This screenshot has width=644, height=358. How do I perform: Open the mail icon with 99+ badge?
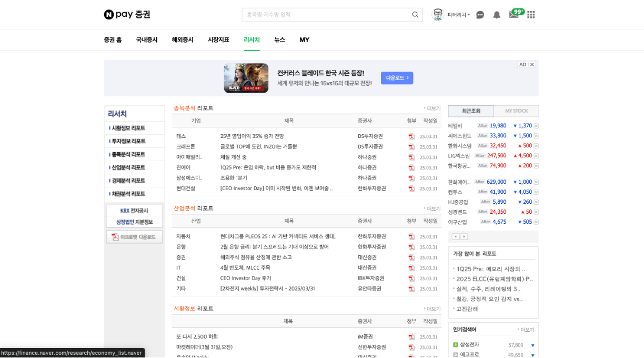pyautogui.click(x=513, y=15)
